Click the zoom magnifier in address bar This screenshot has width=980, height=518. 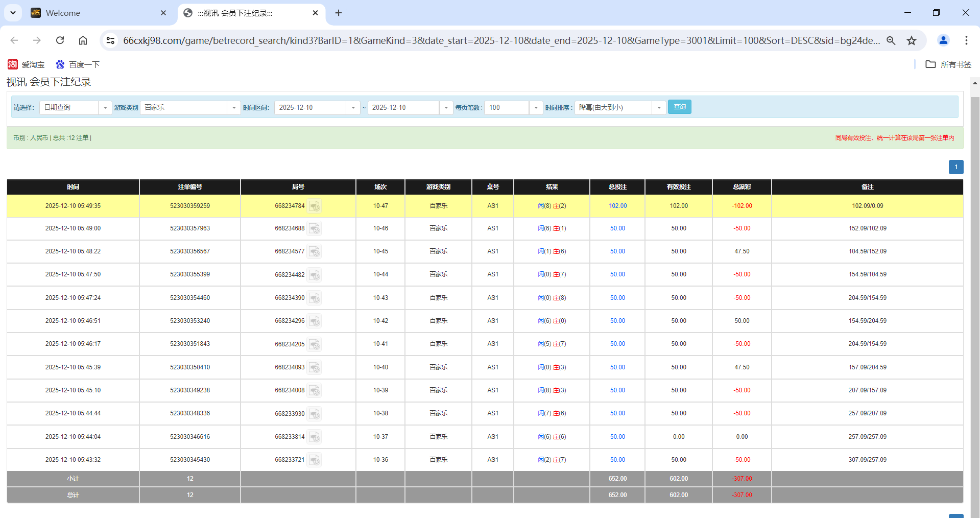(891, 40)
